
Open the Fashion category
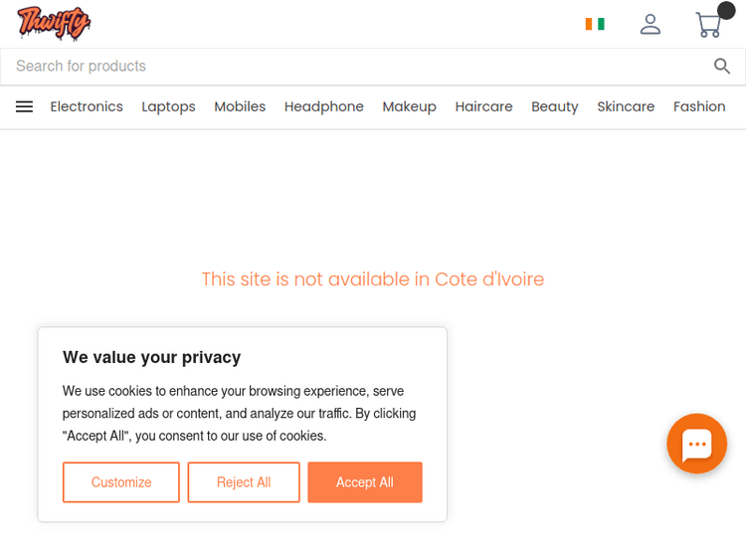point(699,106)
